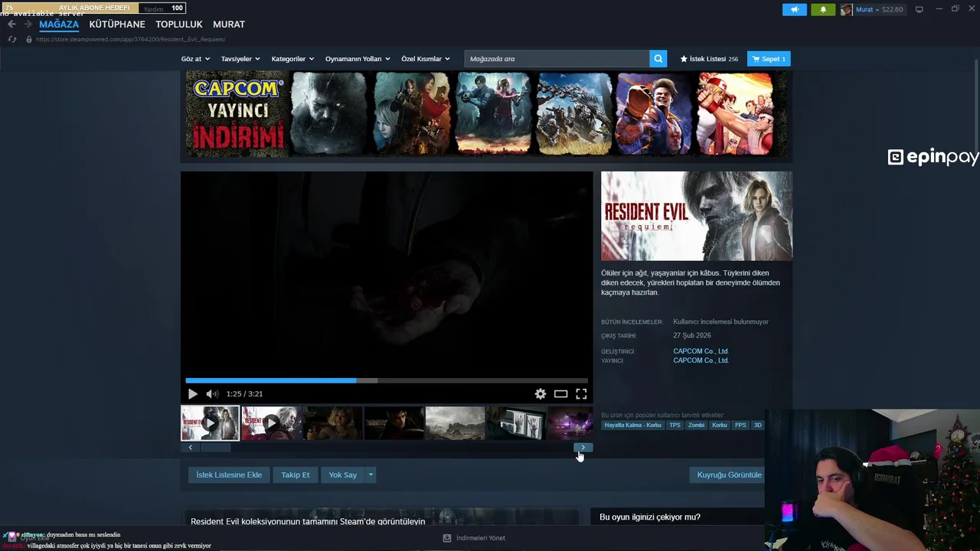Screen dimensions: 980x551
Task: Click the Capcom Yayıncı İndirimi banner
Action: [x=486, y=114]
